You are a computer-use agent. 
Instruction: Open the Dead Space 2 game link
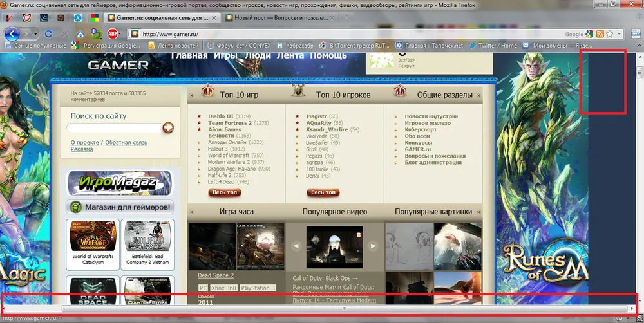[216, 275]
